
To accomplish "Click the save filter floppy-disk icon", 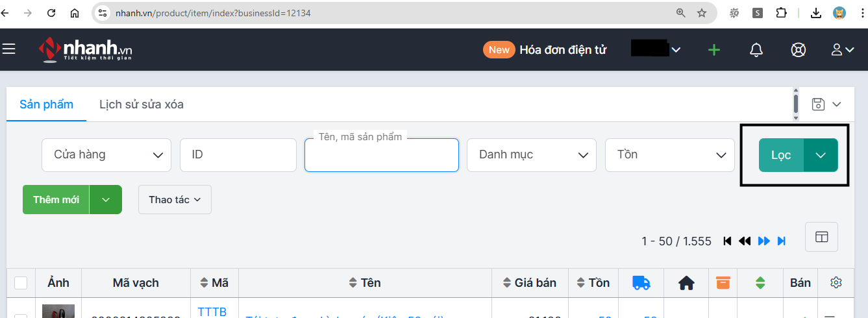I will [x=819, y=104].
